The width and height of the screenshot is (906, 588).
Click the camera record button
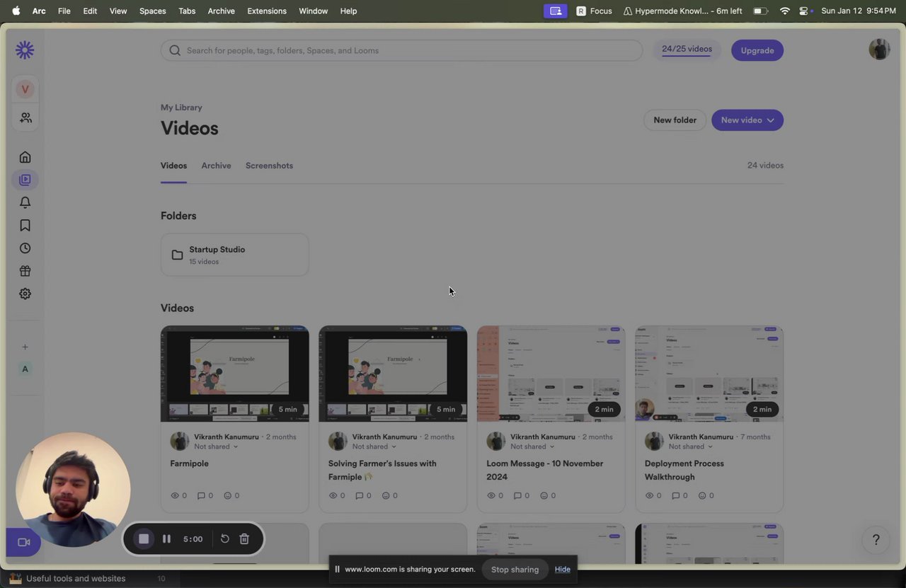23,542
